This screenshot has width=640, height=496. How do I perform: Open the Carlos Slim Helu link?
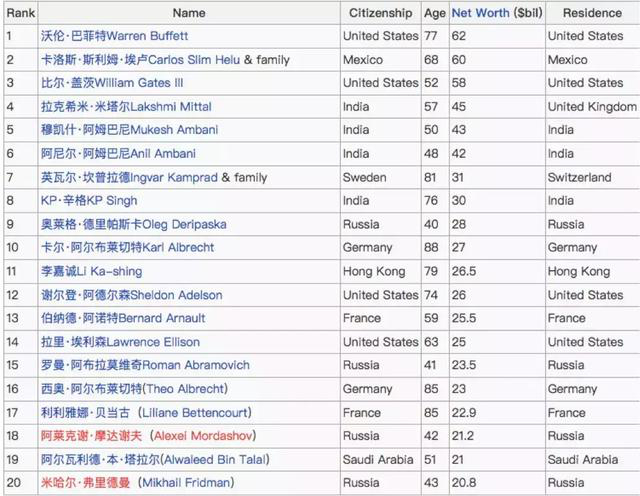point(140,60)
